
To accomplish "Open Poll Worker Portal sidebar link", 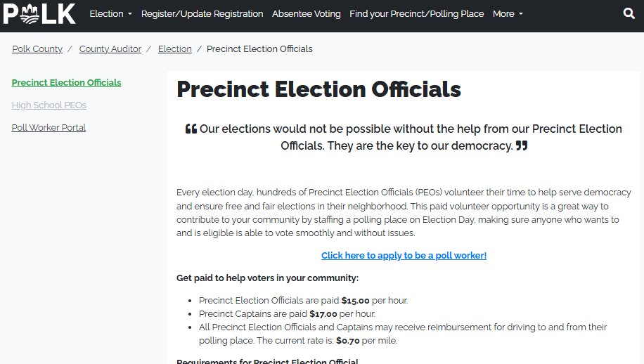I will pyautogui.click(x=49, y=128).
